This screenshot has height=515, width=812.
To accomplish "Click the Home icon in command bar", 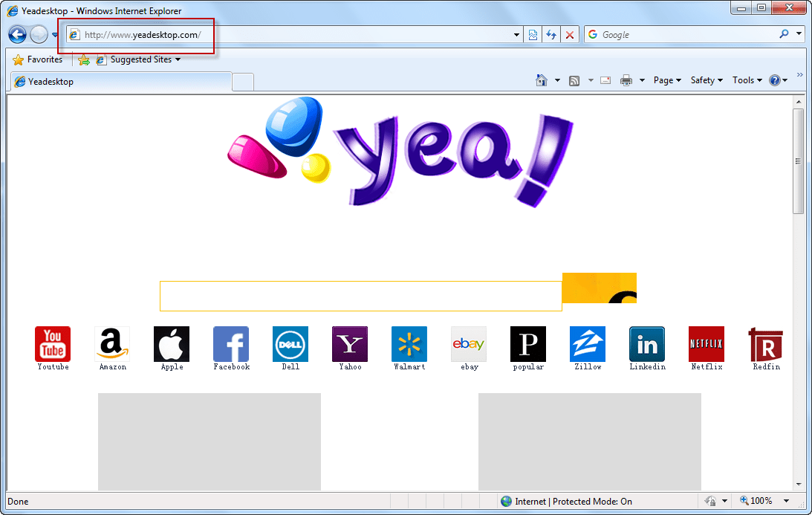I will [x=542, y=80].
